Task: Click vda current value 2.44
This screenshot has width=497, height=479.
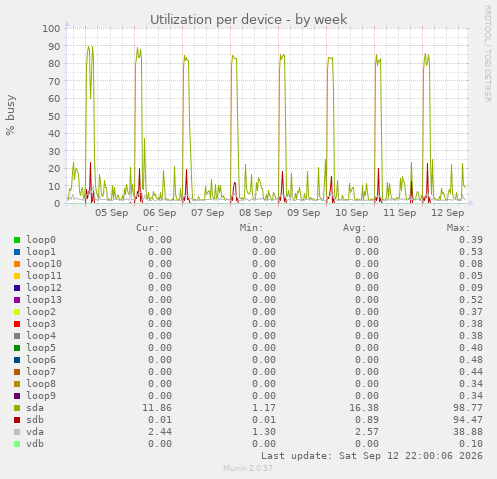Action: [160, 432]
